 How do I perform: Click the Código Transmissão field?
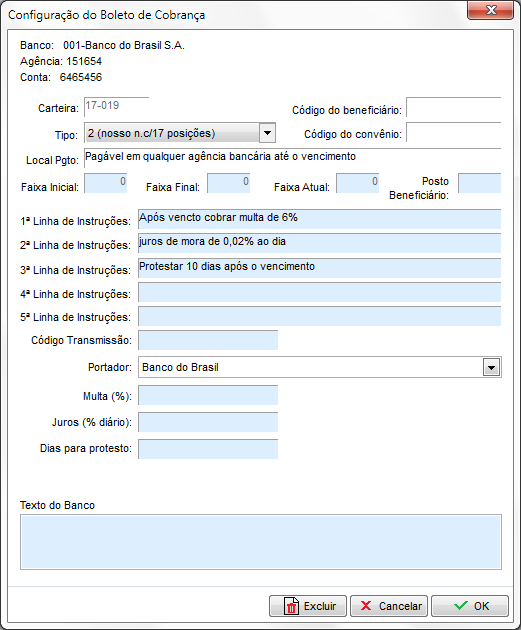208,340
